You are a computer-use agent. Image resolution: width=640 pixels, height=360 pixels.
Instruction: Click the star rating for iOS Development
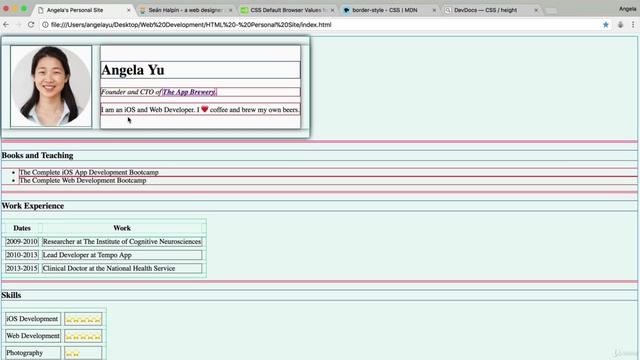tap(83, 320)
